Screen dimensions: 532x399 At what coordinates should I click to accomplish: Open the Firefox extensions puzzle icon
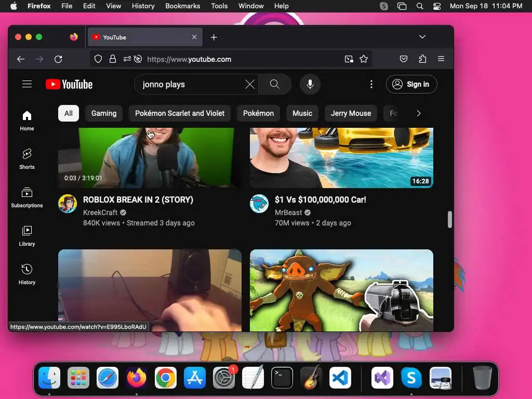pos(422,59)
